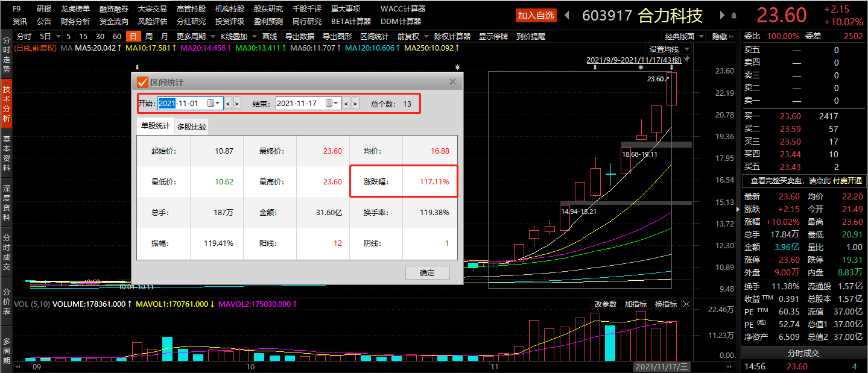
Task: Pin the date range label with pushpin icon
Action: (687, 60)
